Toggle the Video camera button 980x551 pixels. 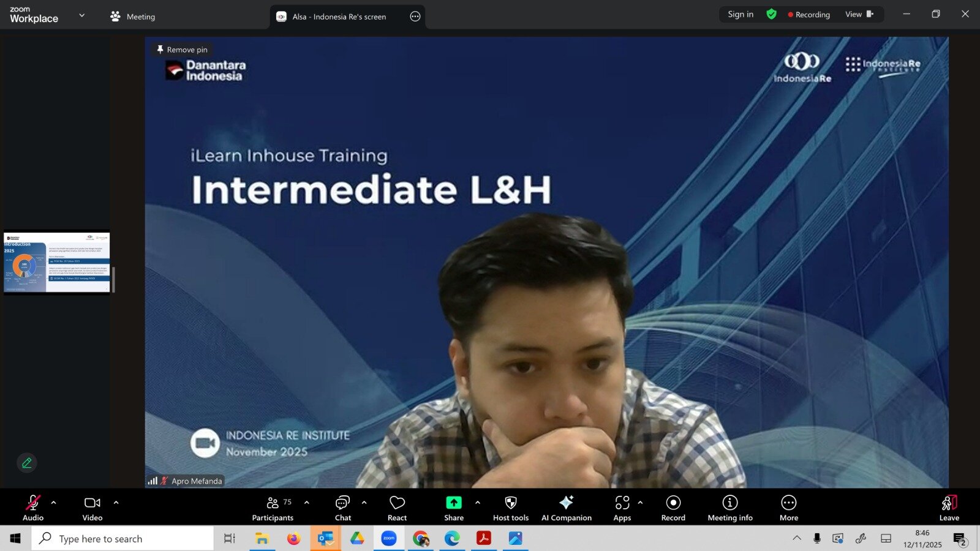point(92,508)
